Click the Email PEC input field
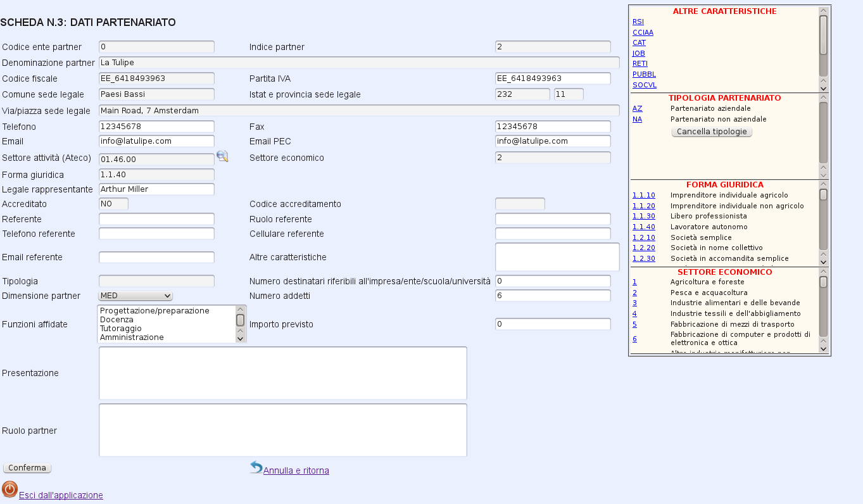 pyautogui.click(x=553, y=141)
